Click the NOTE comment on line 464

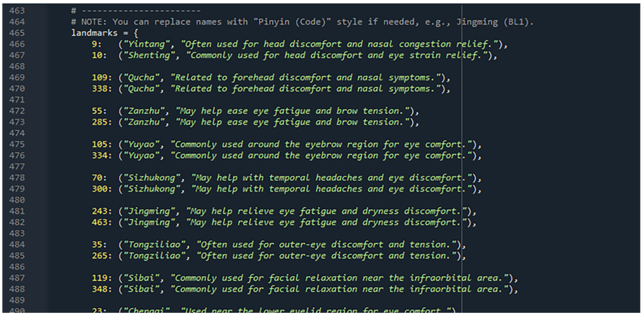(302, 22)
